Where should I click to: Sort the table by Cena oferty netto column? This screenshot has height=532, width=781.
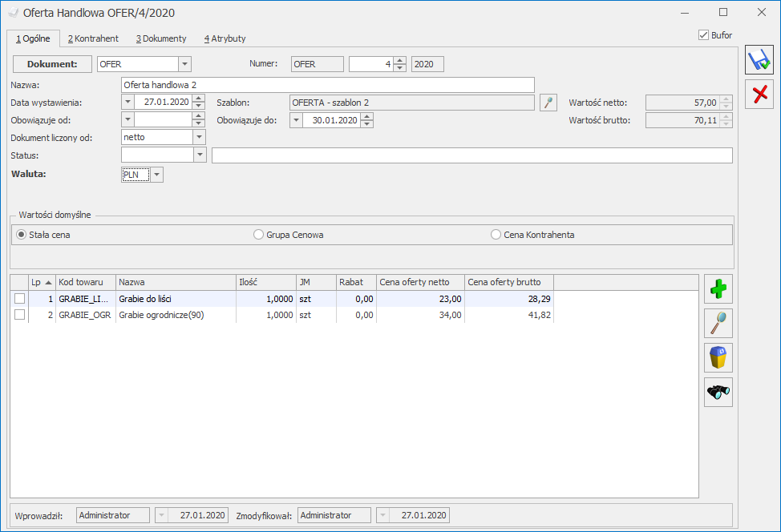pos(420,282)
